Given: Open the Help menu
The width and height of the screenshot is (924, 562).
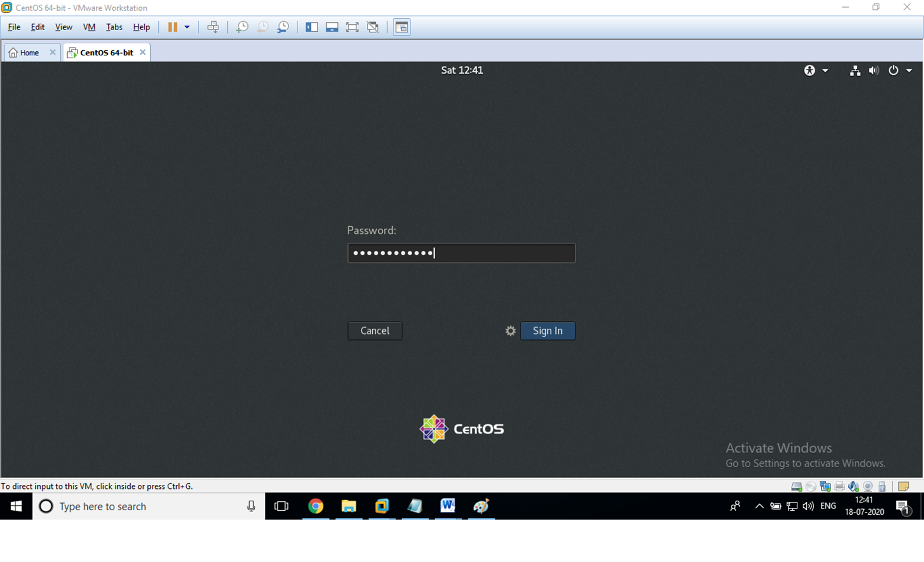Looking at the screenshot, I should pos(141,27).
